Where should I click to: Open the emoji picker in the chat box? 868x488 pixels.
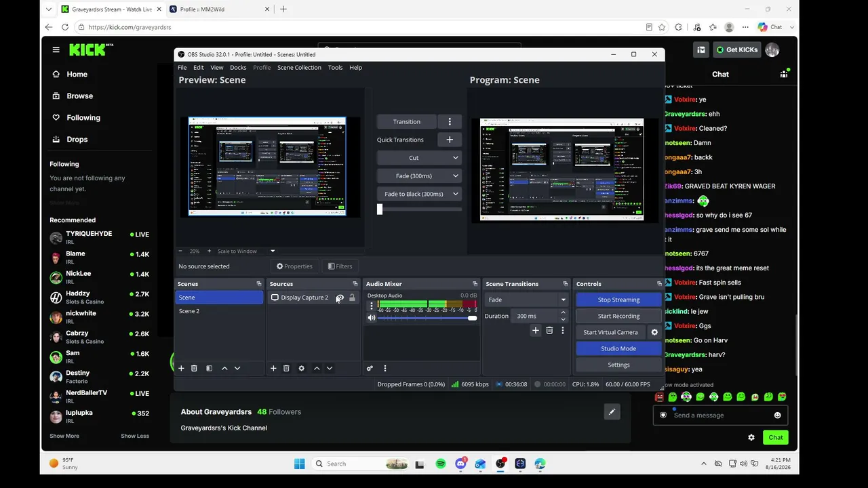(x=777, y=415)
